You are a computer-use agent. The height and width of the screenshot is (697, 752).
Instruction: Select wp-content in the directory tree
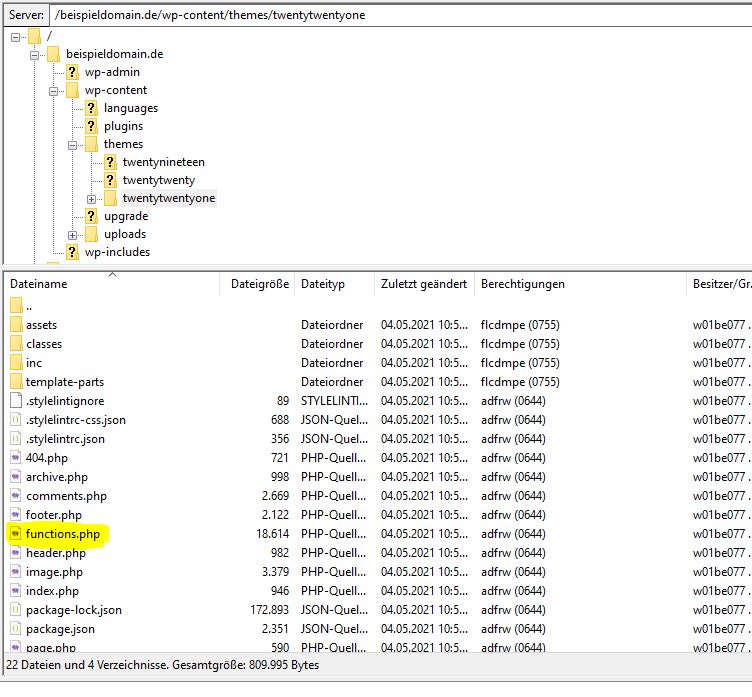(116, 90)
